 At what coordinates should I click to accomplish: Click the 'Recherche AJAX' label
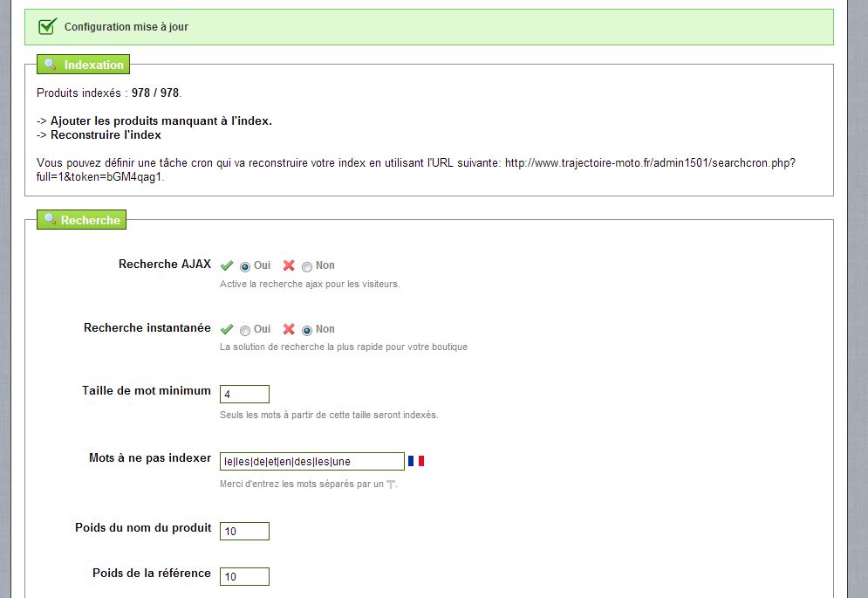[164, 264]
